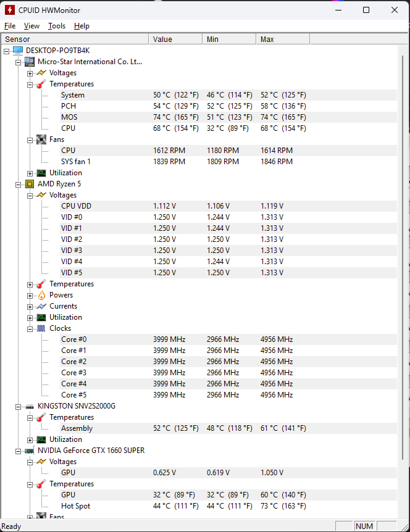Expand the Temperatures node under AMD Ryzen 5
Image resolution: width=410 pixels, height=532 pixels.
(x=30, y=284)
